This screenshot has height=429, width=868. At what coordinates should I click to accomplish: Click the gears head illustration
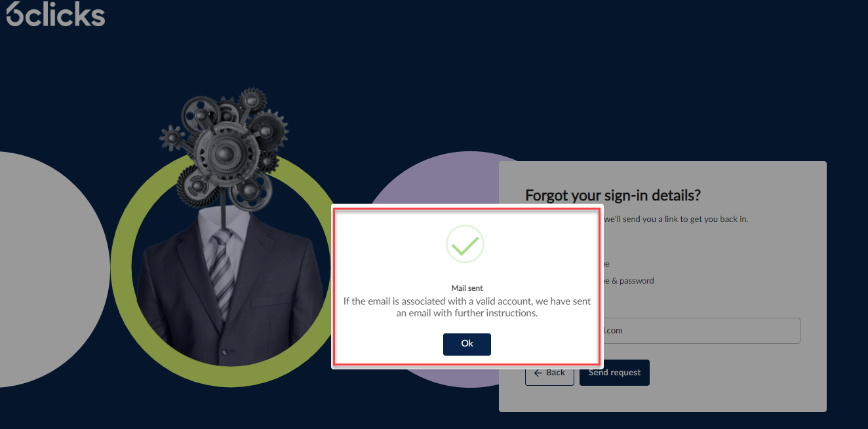pos(224,144)
